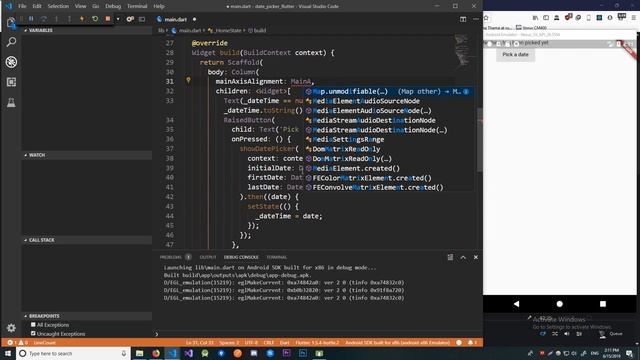Close the bottom panel

[476, 257]
